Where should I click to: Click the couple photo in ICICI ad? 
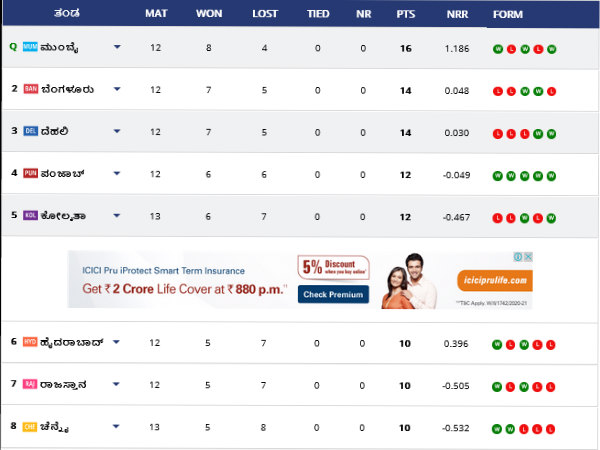(x=409, y=281)
